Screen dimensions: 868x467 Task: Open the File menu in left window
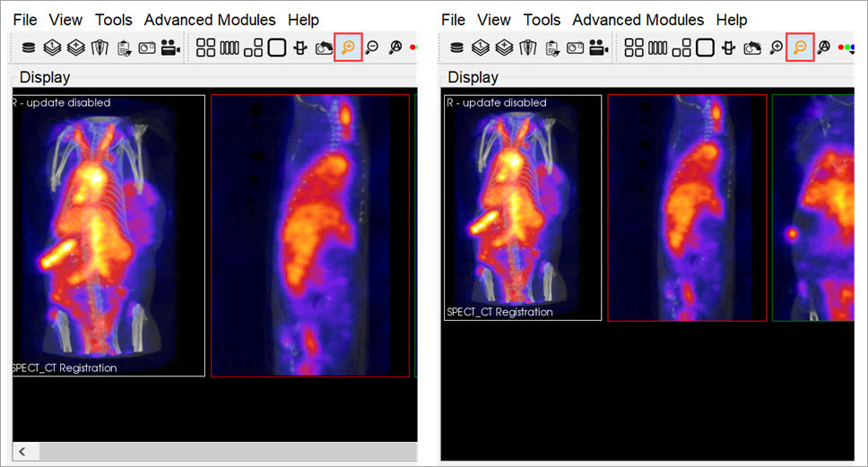point(25,20)
